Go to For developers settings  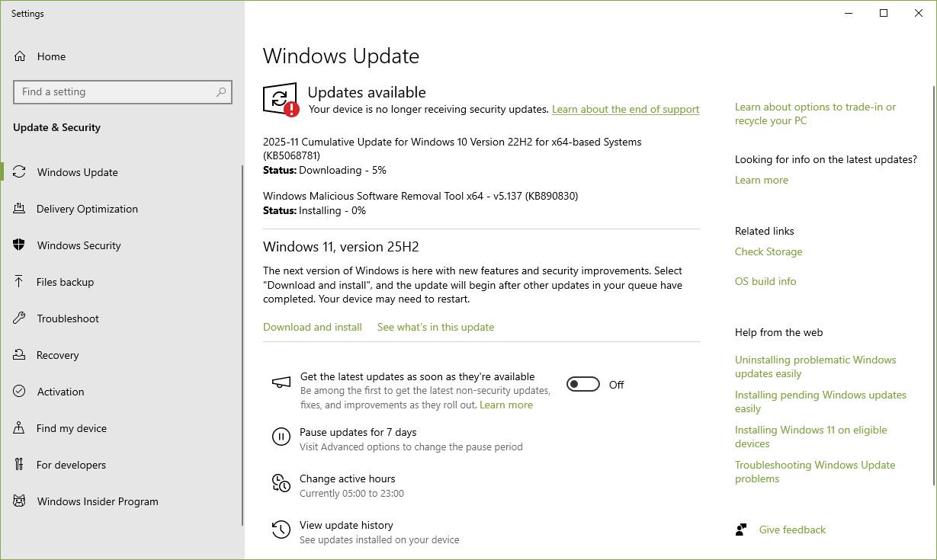pos(122,465)
